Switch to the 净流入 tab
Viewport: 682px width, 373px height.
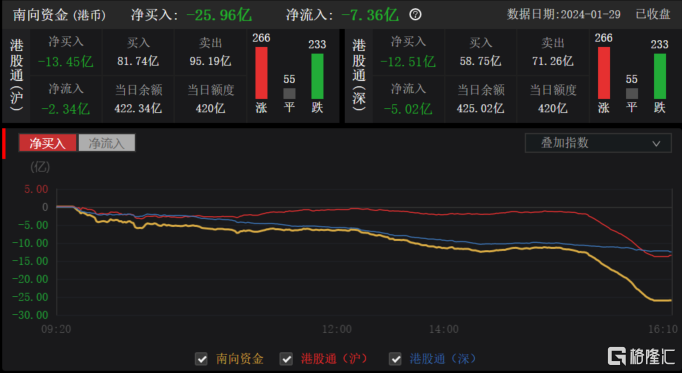click(x=107, y=143)
